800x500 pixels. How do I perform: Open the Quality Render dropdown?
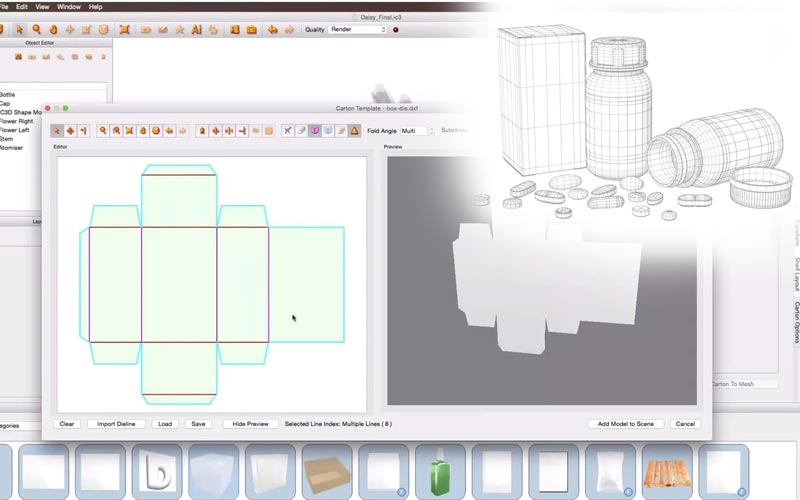coord(358,30)
